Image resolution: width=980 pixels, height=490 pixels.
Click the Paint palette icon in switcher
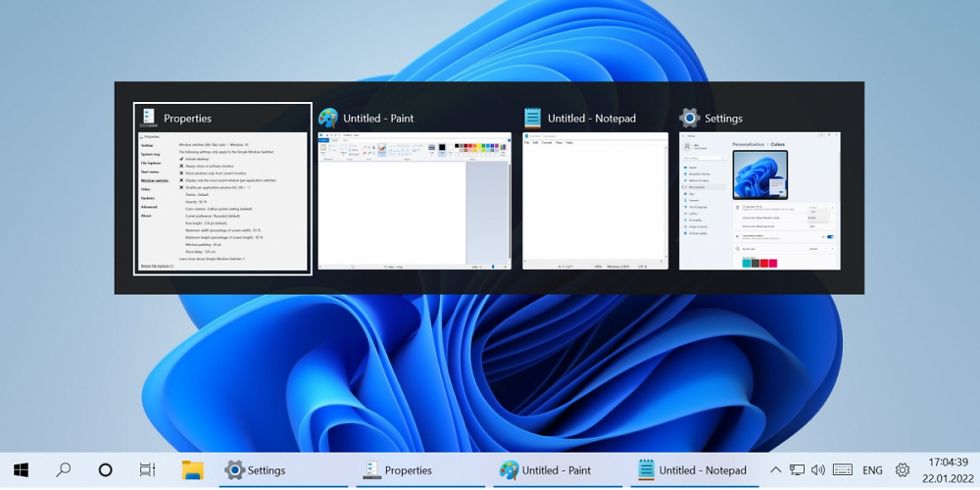pos(328,119)
